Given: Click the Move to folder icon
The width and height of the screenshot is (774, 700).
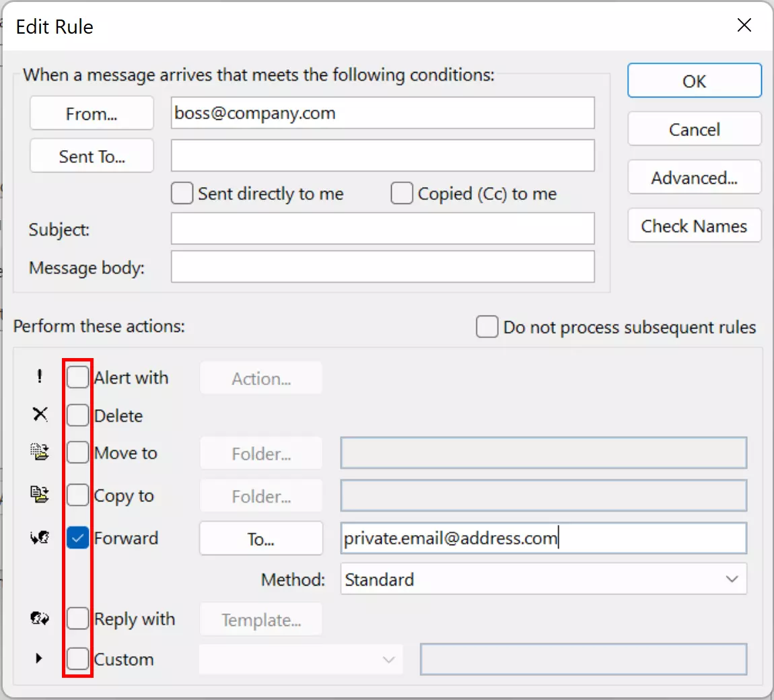Looking at the screenshot, I should pyautogui.click(x=40, y=452).
